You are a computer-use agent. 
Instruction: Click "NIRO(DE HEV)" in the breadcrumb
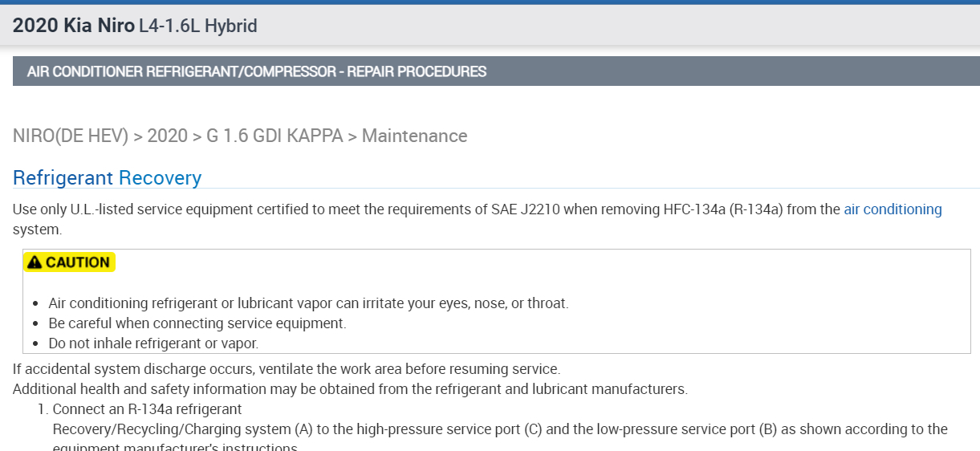coord(71,136)
